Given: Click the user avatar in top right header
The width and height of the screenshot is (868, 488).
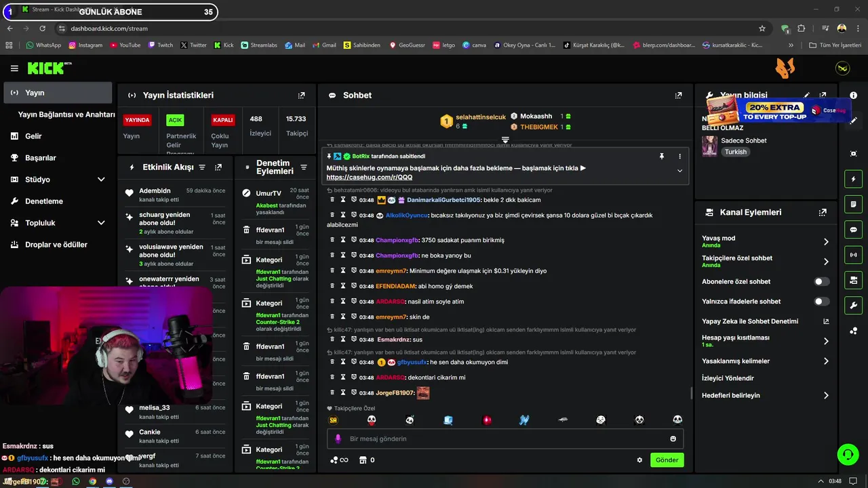Looking at the screenshot, I should [842, 68].
